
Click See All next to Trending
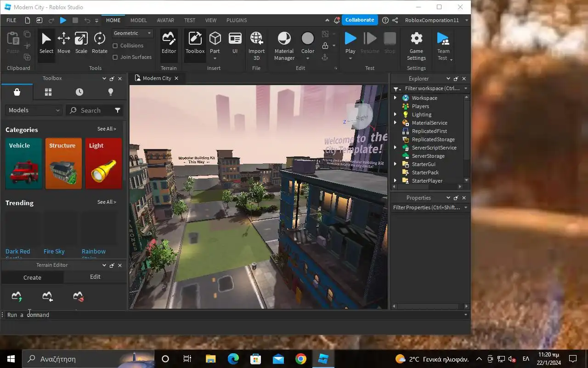pos(107,202)
